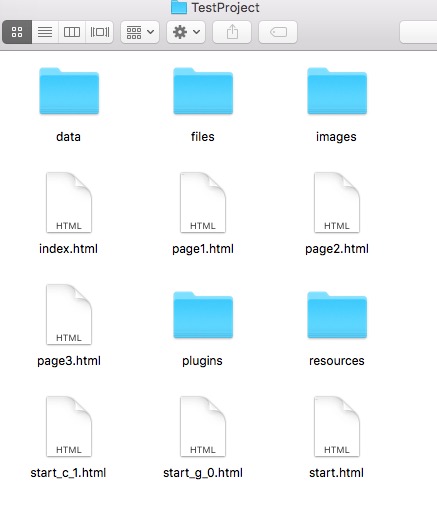Screen dimensions: 437x515
Task: Open the group-by arrangement dropdown
Action: (140, 32)
